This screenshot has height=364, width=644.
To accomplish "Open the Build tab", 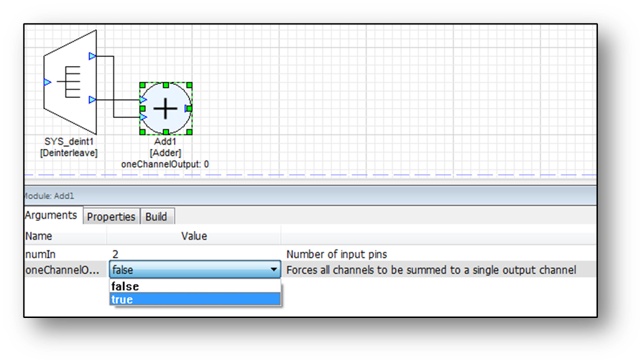I will coord(156,217).
